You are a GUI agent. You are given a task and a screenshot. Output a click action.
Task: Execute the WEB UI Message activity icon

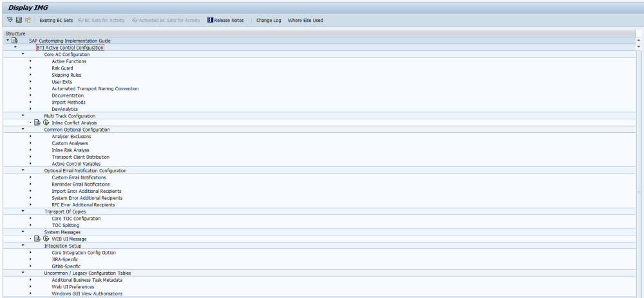pos(46,239)
